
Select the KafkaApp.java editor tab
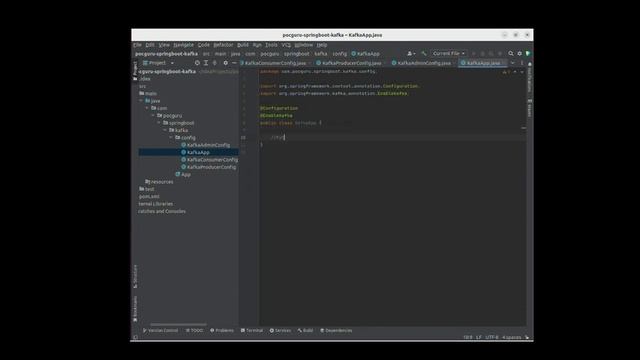coord(482,63)
